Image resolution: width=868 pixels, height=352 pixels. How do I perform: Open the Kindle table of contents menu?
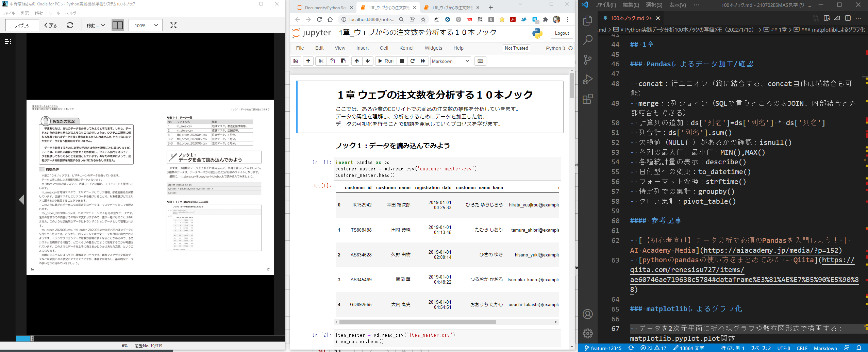pos(8,41)
